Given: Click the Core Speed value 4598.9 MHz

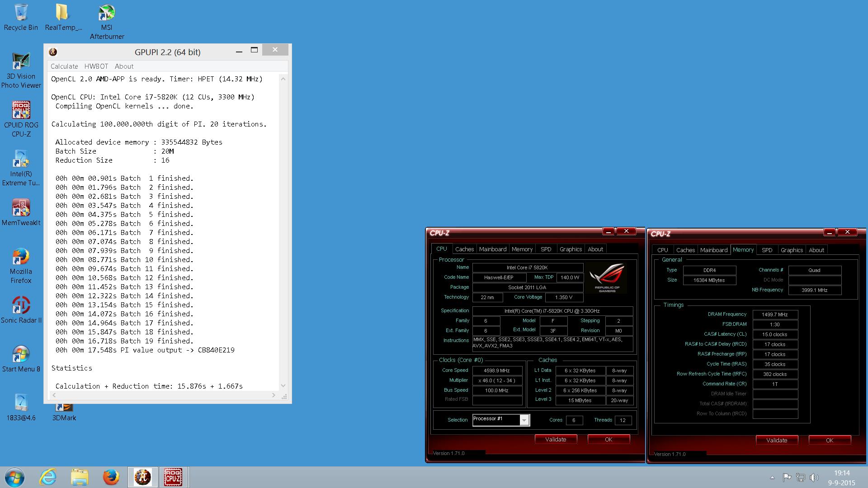Looking at the screenshot, I should pos(497,371).
